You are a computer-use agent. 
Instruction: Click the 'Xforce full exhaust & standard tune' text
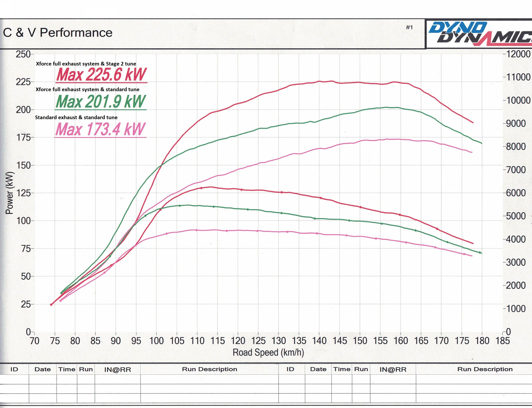(x=87, y=89)
